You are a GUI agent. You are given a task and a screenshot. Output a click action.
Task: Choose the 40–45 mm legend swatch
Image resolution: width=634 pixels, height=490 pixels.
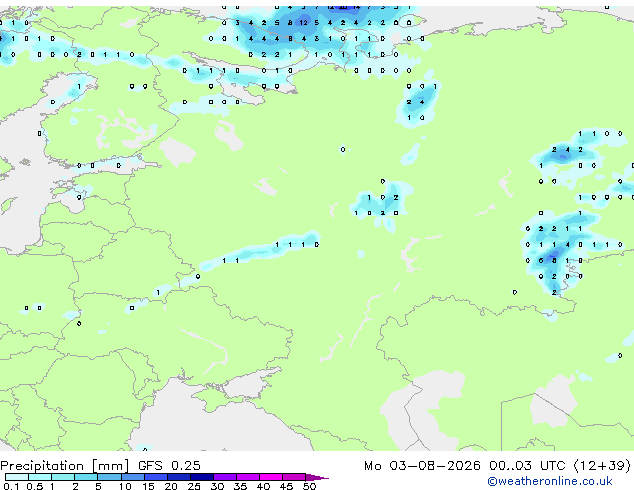pyautogui.click(x=271, y=477)
